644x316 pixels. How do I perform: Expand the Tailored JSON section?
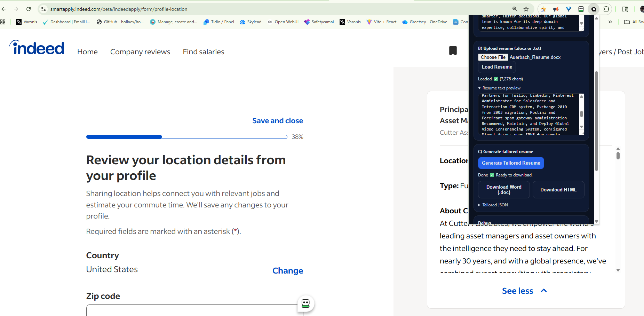[x=493, y=205]
